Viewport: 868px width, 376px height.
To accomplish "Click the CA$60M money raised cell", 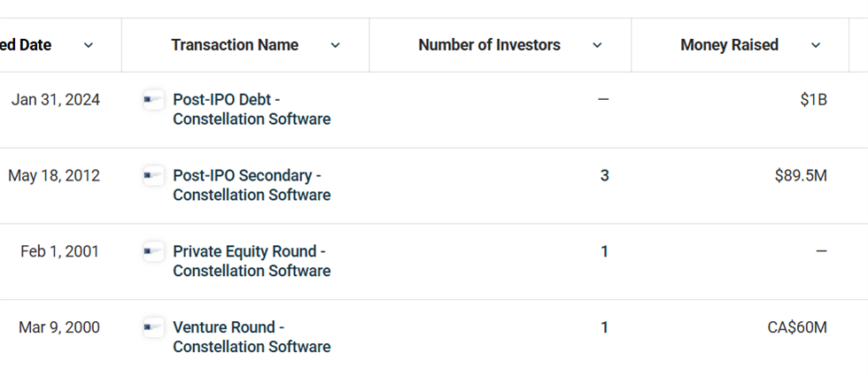I will [797, 327].
